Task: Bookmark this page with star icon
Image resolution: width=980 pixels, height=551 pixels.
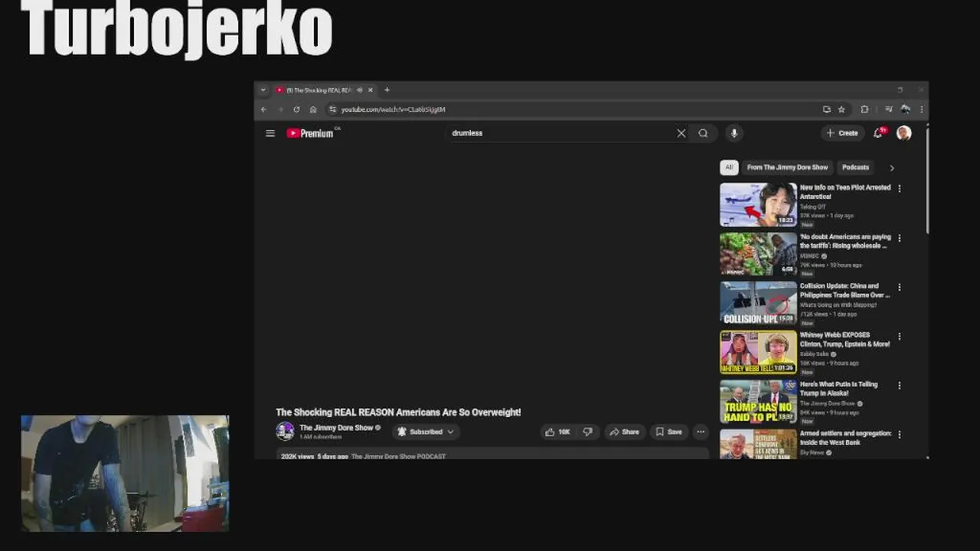Action: tap(841, 109)
